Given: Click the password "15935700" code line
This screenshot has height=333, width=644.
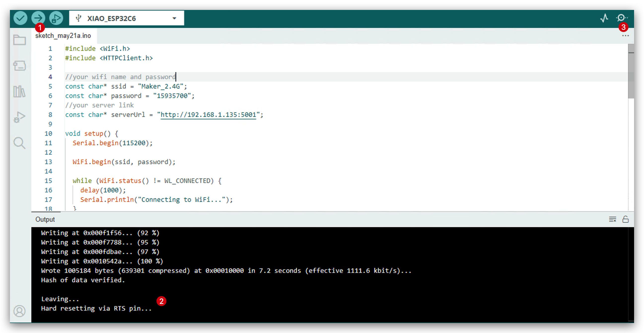Looking at the screenshot, I should (x=130, y=96).
